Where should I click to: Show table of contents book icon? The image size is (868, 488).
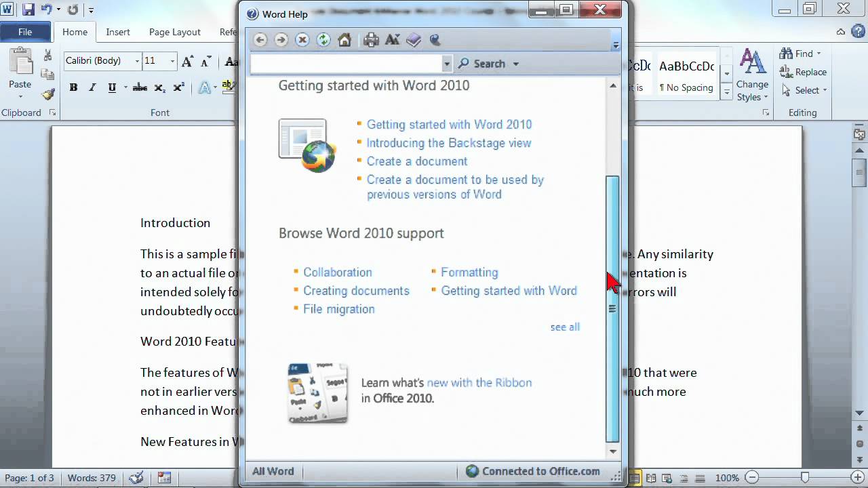[x=414, y=40]
